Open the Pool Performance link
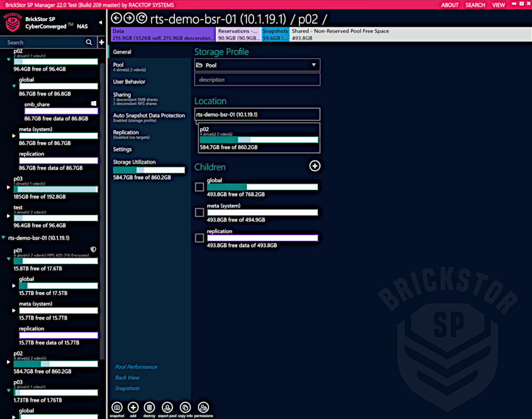The height and width of the screenshot is (419, 532). (136, 366)
